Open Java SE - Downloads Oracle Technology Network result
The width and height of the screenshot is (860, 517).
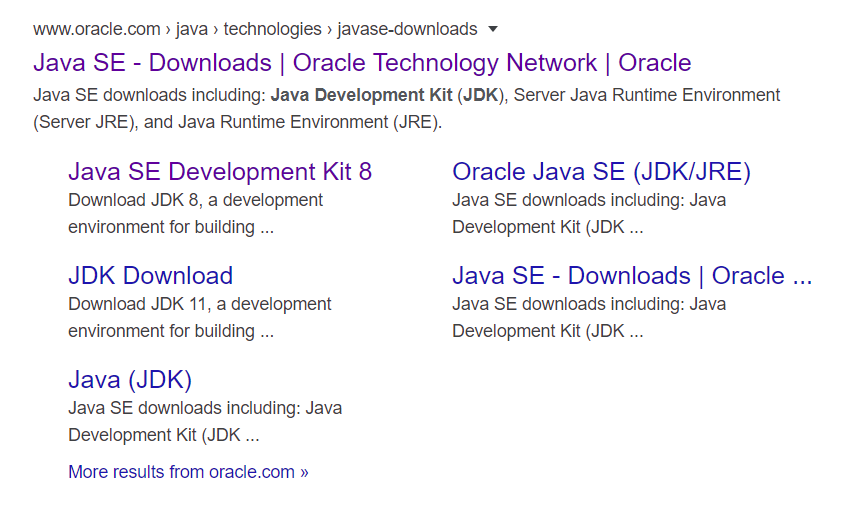(x=362, y=63)
